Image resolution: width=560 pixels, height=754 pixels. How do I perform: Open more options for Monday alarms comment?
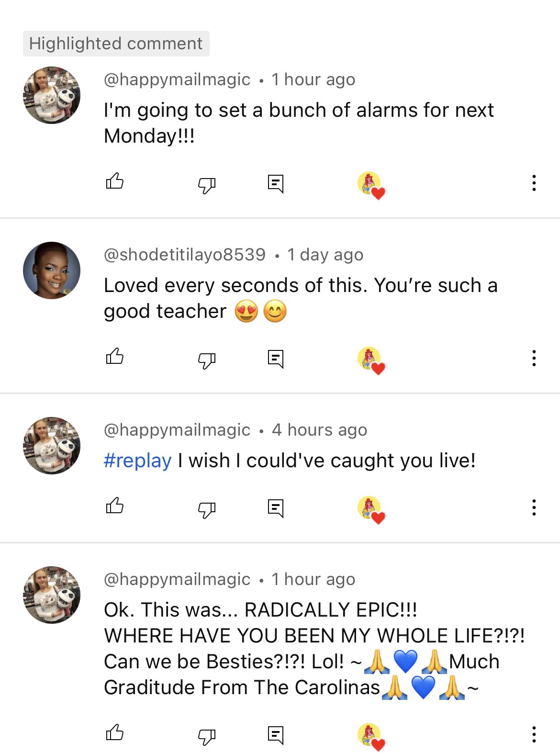[534, 183]
